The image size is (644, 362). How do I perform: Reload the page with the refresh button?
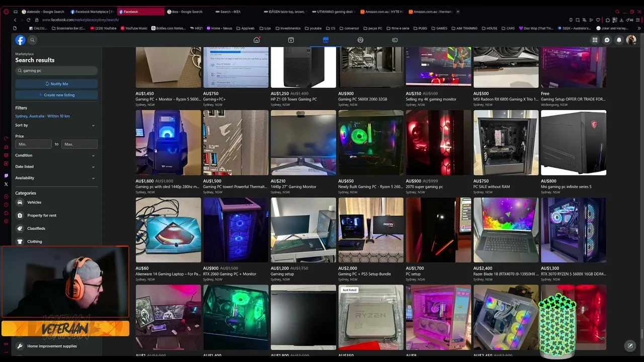pyautogui.click(x=28, y=20)
